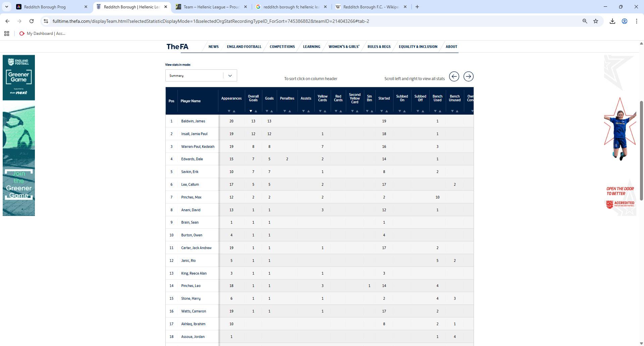
Task: Select player name Baldwin, James
Action: click(x=193, y=121)
